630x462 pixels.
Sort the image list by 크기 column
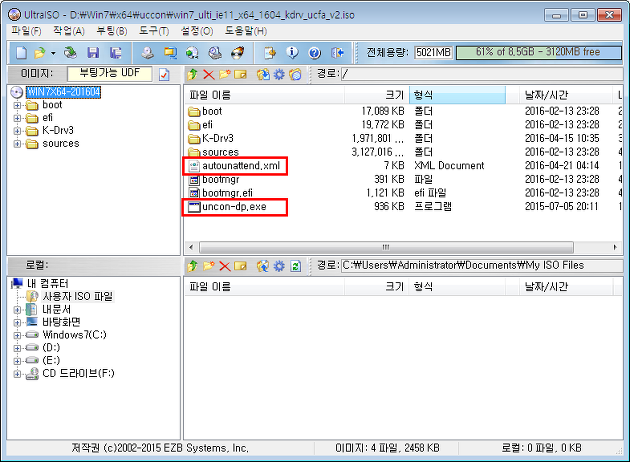click(x=376, y=95)
